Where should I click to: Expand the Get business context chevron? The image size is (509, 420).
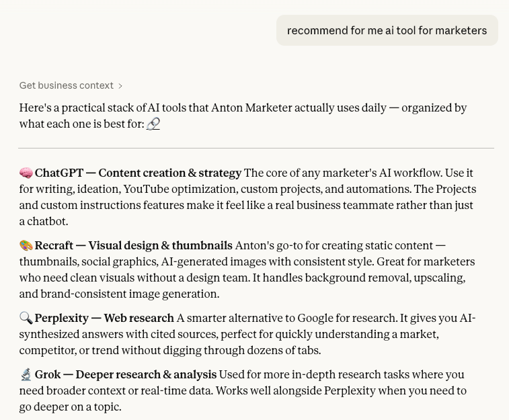[x=120, y=86]
